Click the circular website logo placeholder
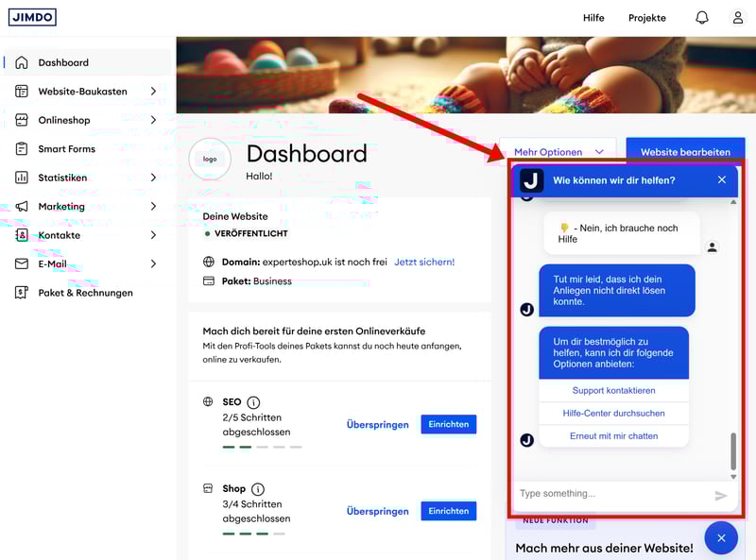Screen dimensions: 756x560 [x=210, y=159]
